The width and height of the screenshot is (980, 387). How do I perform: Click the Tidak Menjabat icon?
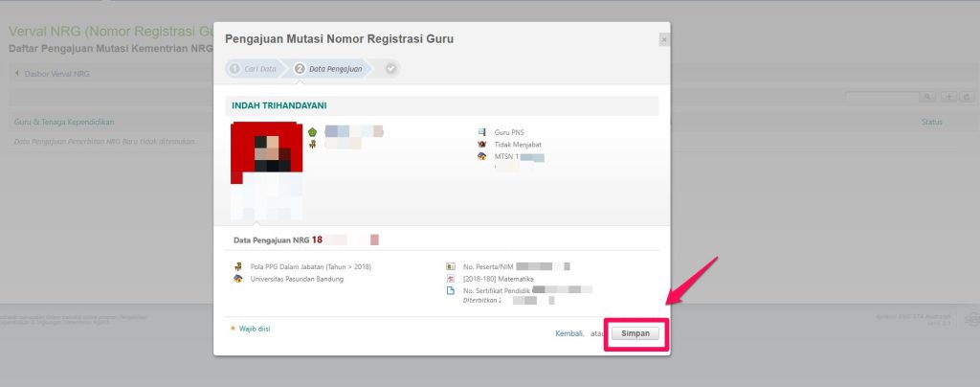(481, 145)
